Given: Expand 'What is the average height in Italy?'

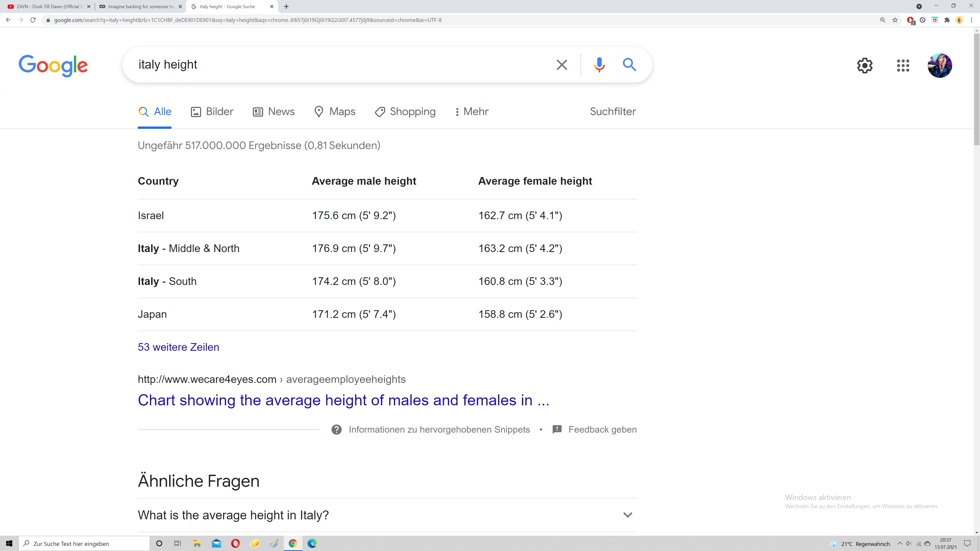Looking at the screenshot, I should click(387, 515).
